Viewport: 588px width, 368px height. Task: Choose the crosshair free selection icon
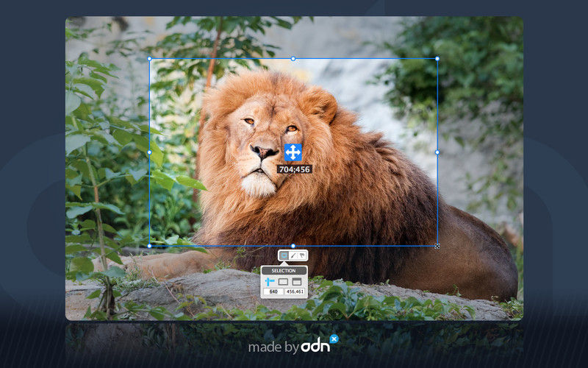coord(270,281)
